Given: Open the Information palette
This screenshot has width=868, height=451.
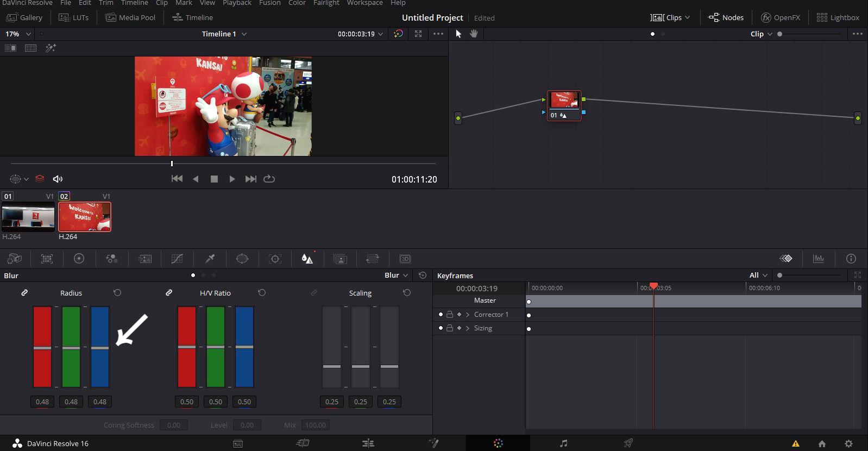Looking at the screenshot, I should pos(851,259).
